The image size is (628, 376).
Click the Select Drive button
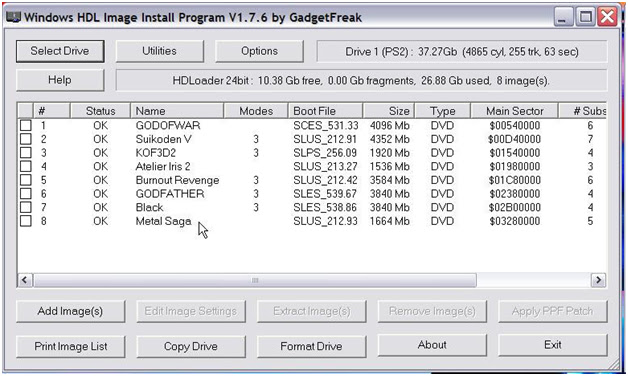pyautogui.click(x=60, y=51)
